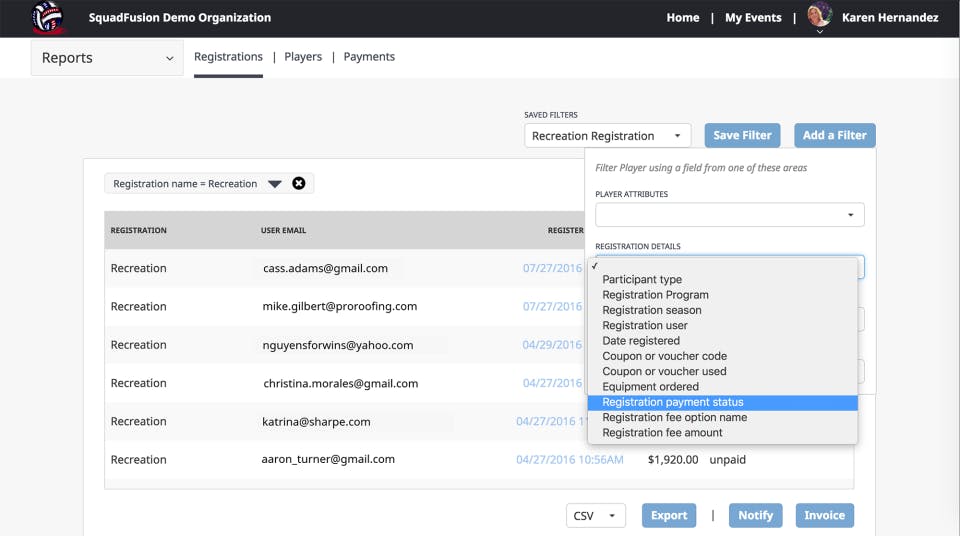Switch to the Players tab
The image size is (960, 536).
click(x=303, y=57)
